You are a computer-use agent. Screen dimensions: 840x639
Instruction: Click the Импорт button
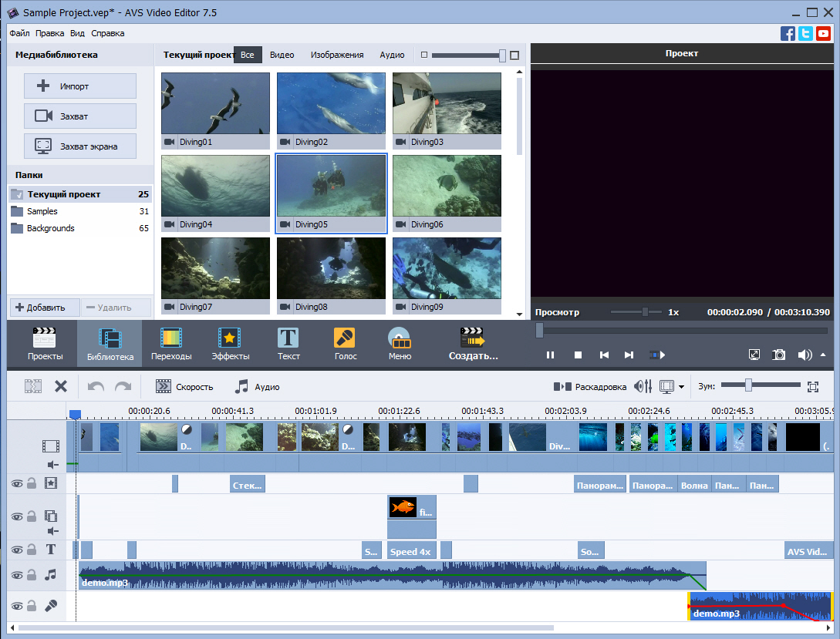coord(79,86)
